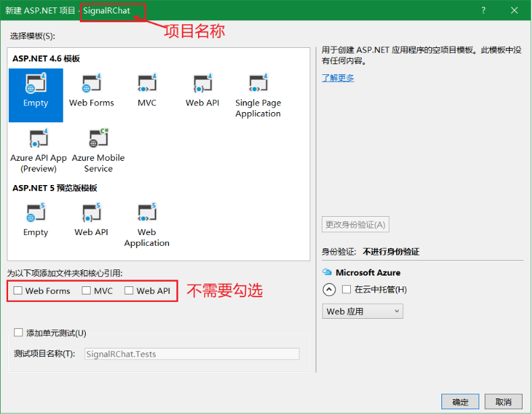Check the Web API core references box
Viewport: 532px width, 414px height.
tap(128, 290)
